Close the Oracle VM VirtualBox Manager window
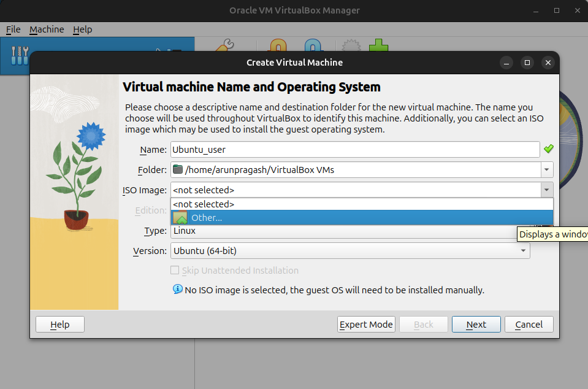588x389 pixels. click(578, 11)
